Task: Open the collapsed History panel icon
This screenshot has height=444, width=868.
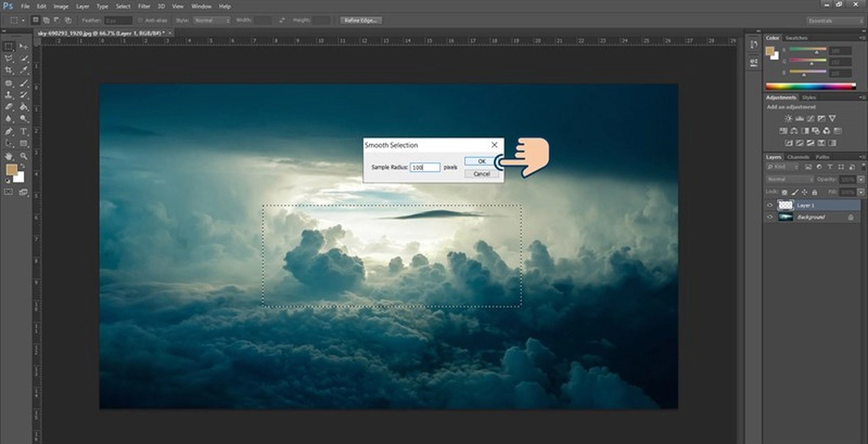Action: coord(753,44)
